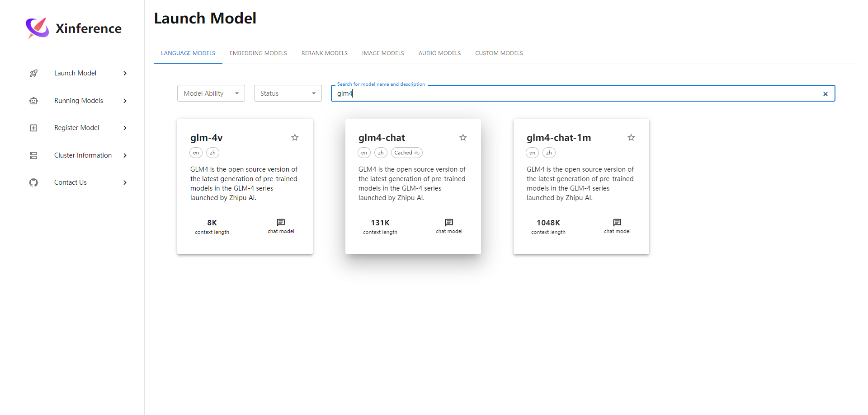Click the glm-4v model card title
Screen dimensions: 868x415
tap(207, 138)
